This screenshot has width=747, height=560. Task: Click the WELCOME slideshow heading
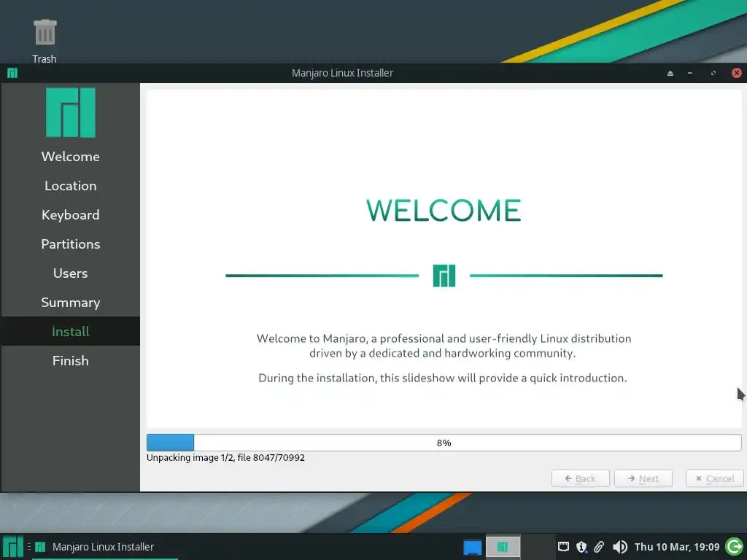[444, 211]
